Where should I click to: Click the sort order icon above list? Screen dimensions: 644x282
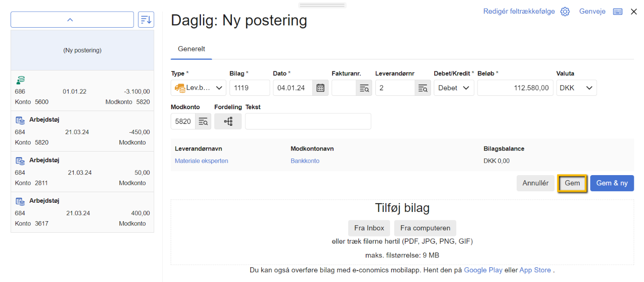pos(146,20)
